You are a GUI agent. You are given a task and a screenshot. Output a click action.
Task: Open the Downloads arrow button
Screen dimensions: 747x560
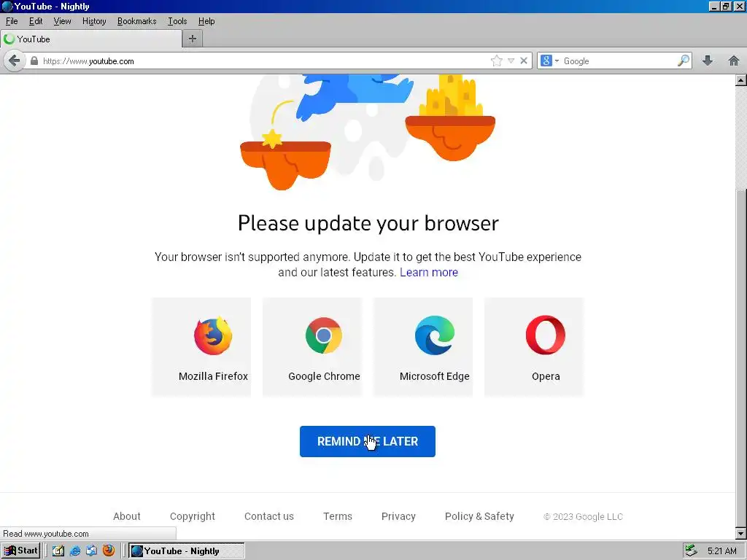click(708, 61)
